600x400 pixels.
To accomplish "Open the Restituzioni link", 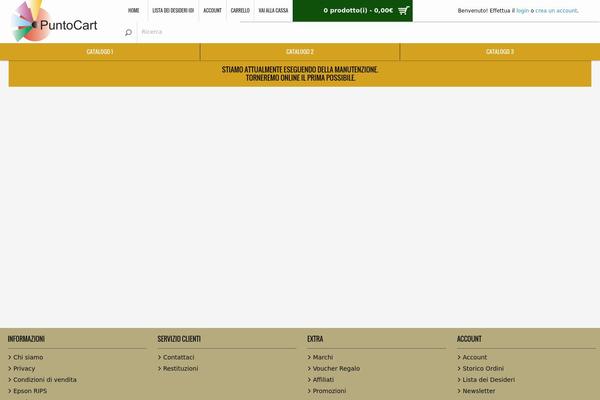I will pos(180,368).
